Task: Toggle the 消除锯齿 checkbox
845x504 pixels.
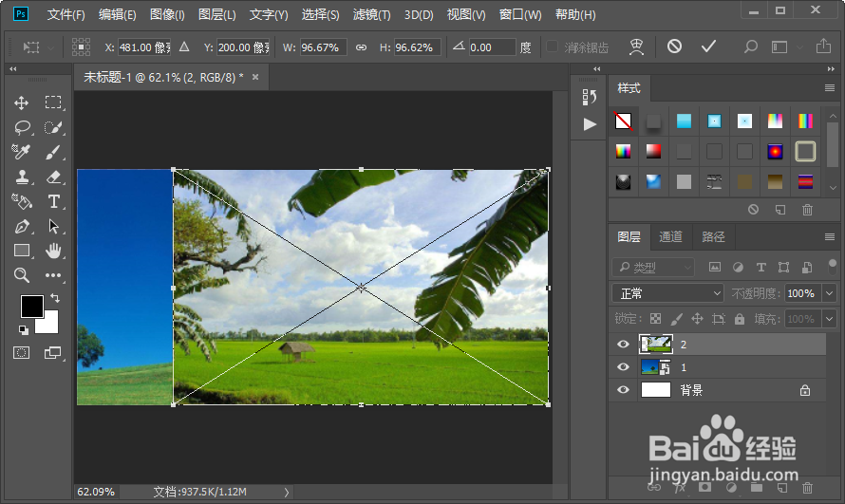Action: click(552, 47)
